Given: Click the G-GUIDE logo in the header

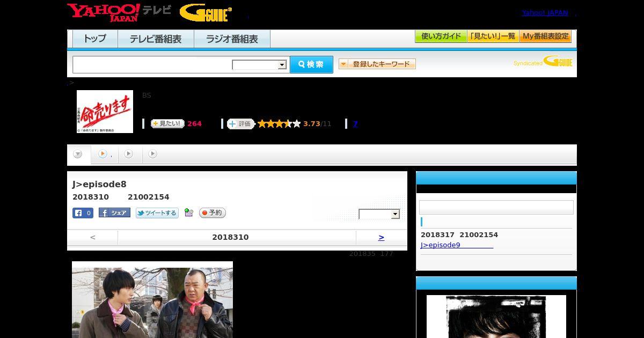Looking at the screenshot, I should [x=206, y=13].
